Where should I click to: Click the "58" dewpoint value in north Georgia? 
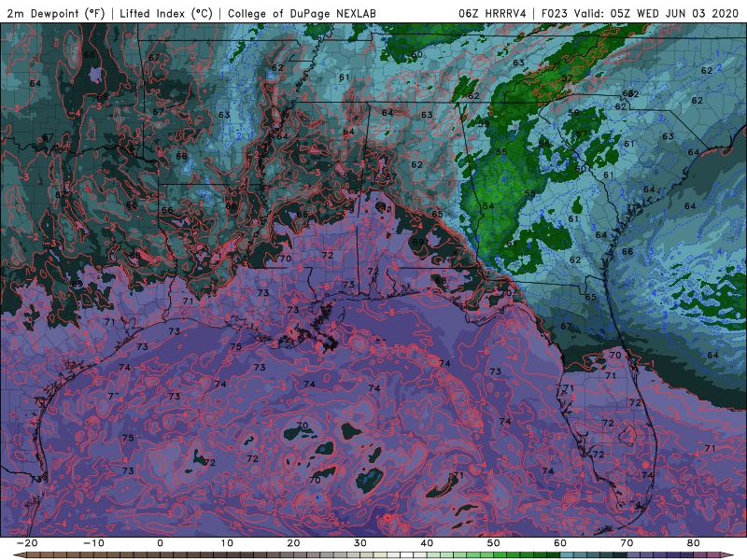(544, 144)
